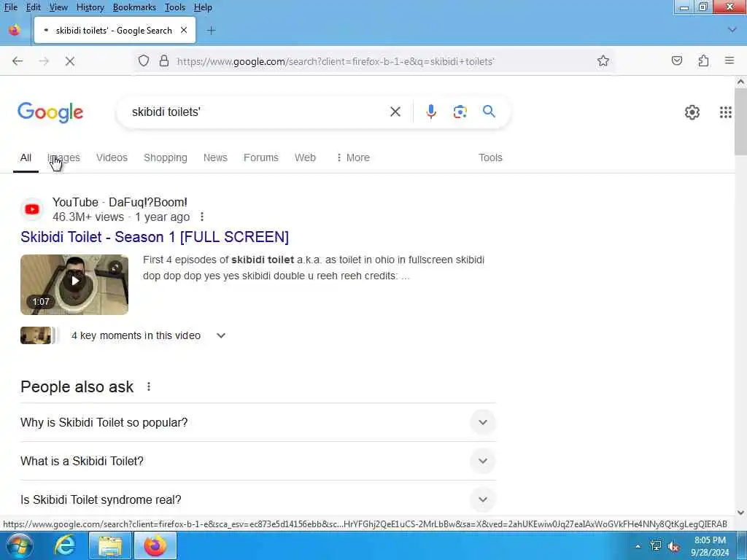Click the 'YouTube · DaFuq!?Boom!' source text

(120, 203)
